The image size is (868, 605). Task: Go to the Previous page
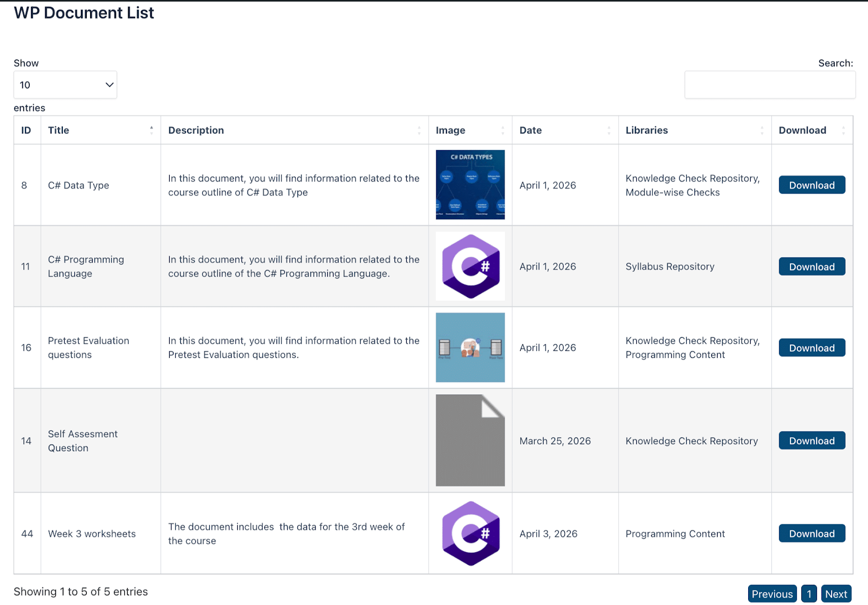[773, 594]
